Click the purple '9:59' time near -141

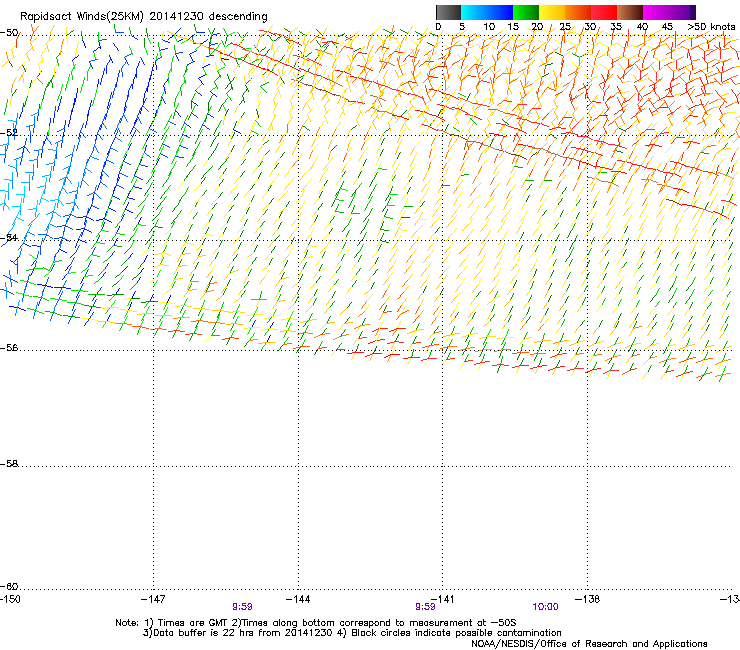(425, 607)
